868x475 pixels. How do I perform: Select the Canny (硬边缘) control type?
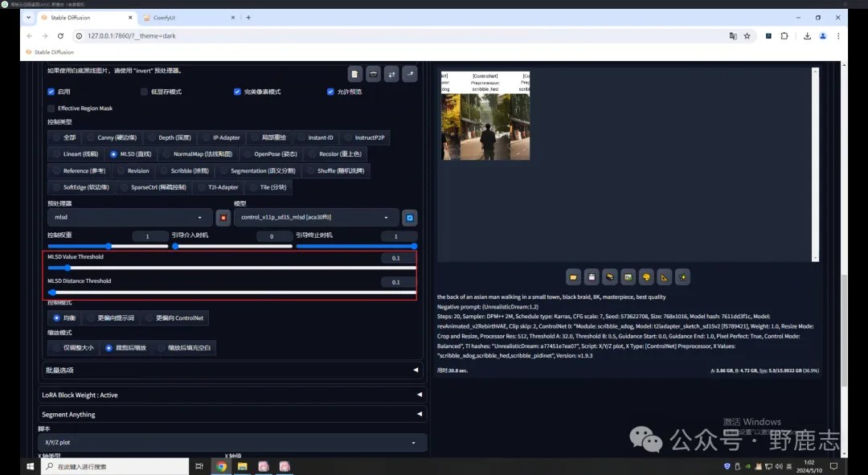pos(113,137)
